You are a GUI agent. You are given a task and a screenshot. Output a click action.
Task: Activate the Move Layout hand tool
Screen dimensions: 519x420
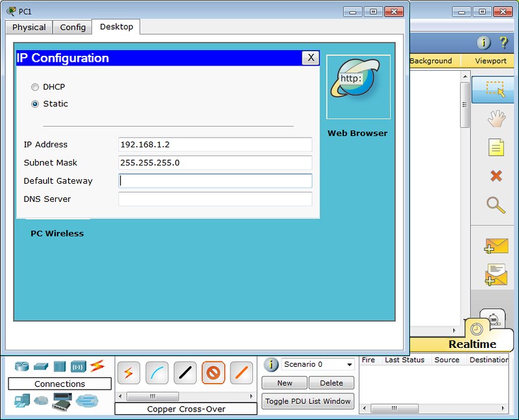(496, 119)
